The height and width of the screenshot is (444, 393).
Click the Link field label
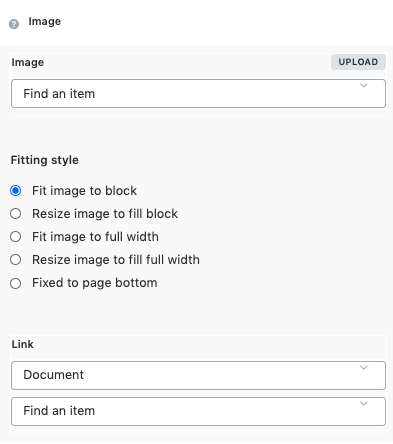23,344
